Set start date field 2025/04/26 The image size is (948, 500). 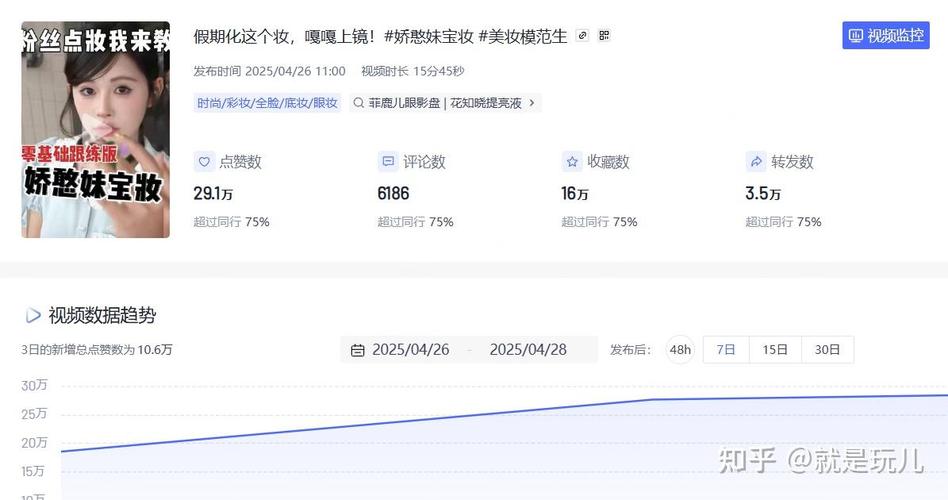point(411,349)
